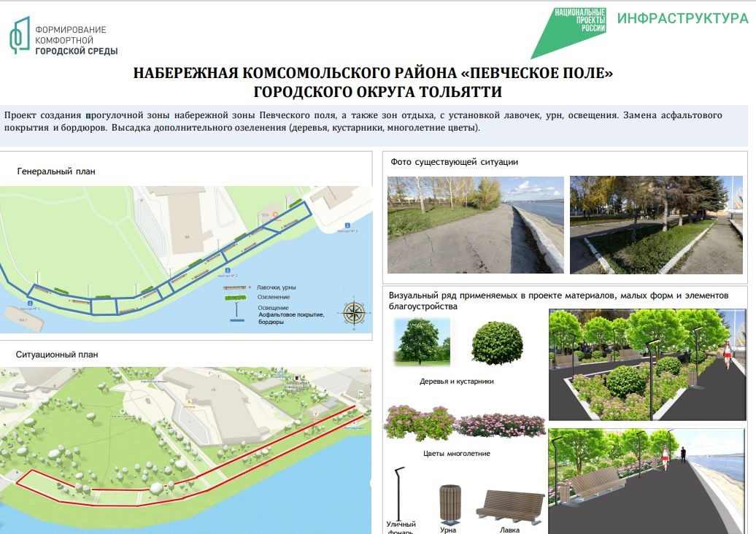Open the left photo of the existing embankment
The image size is (756, 534).
pyautogui.click(x=475, y=225)
